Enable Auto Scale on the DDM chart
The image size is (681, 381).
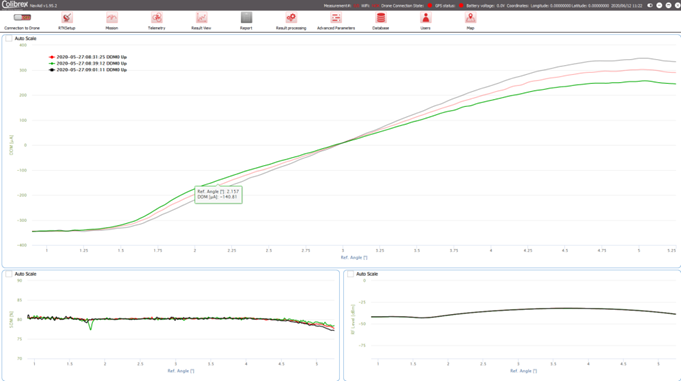(x=9, y=38)
